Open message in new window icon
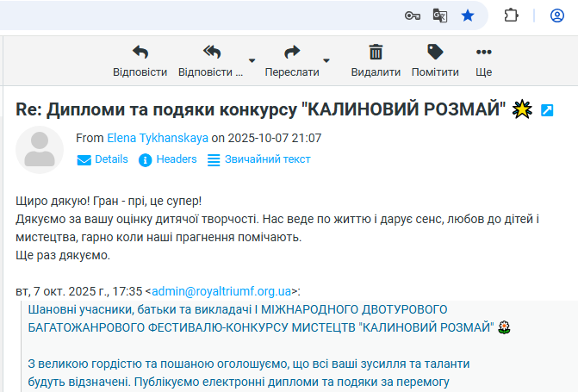Viewport: 578px width, 392px height. click(x=547, y=110)
